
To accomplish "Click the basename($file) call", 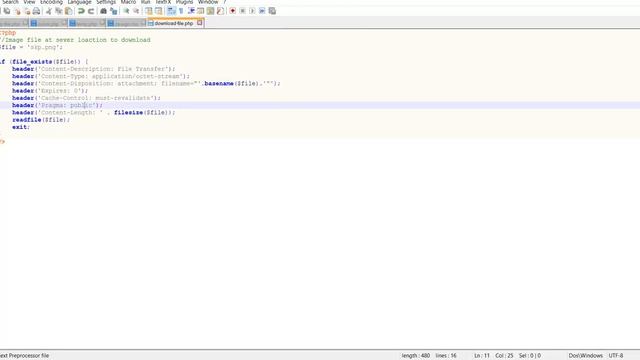I will [x=231, y=84].
